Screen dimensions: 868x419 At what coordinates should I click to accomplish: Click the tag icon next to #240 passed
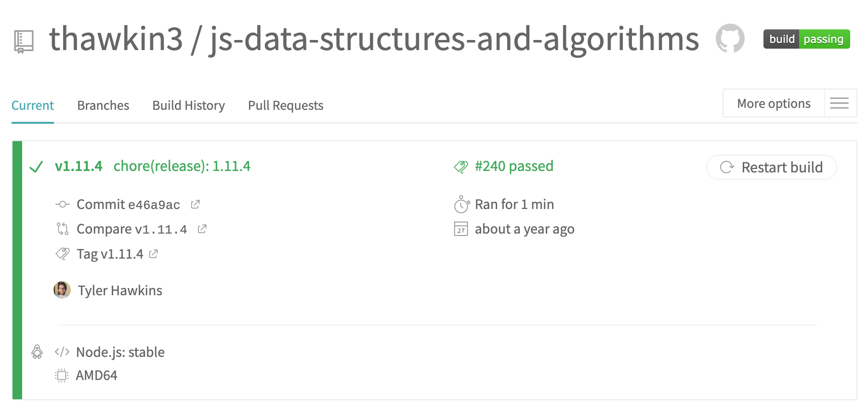(461, 167)
